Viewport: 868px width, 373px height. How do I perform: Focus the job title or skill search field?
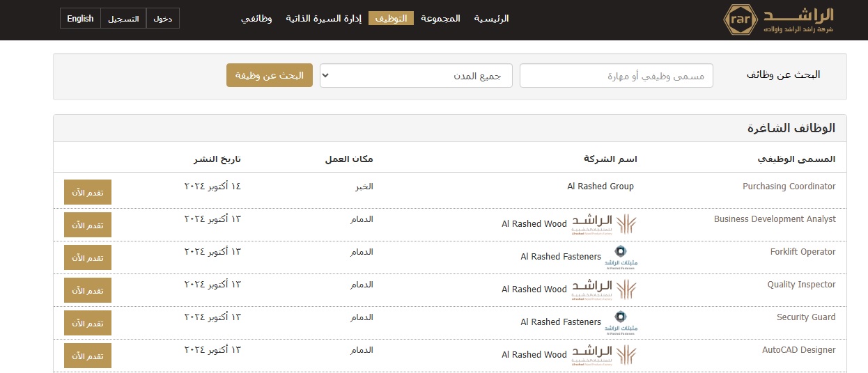(x=617, y=76)
